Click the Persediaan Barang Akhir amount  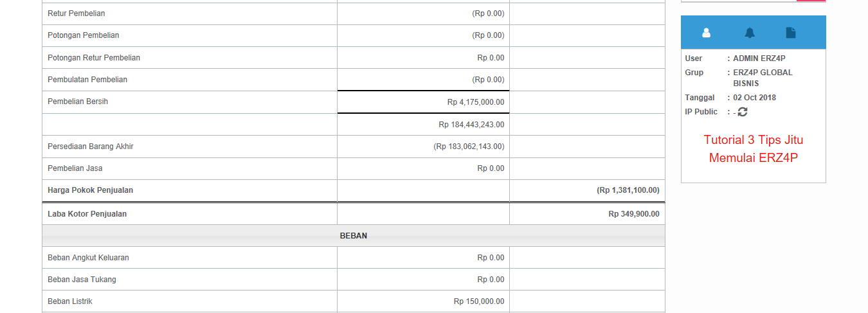coord(469,147)
